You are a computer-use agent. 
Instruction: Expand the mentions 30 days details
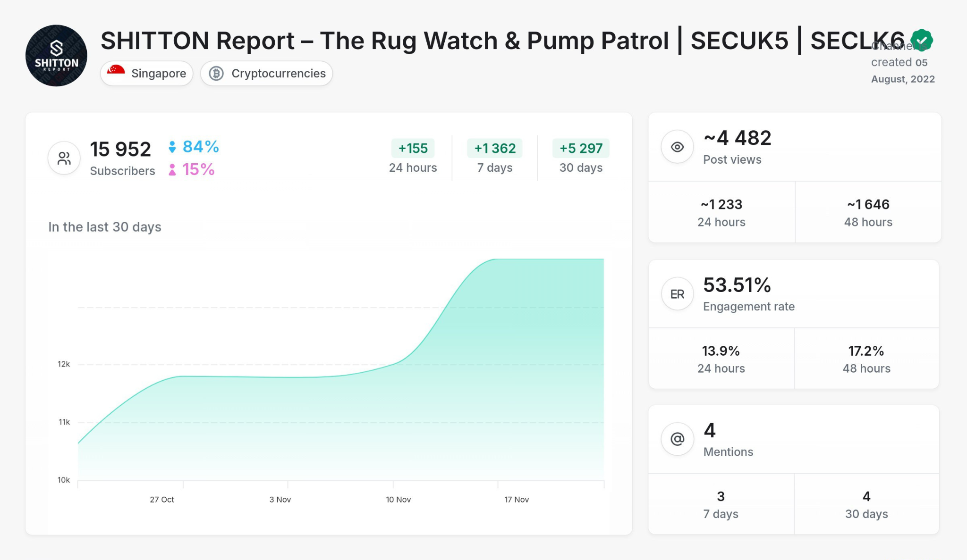pyautogui.click(x=866, y=503)
